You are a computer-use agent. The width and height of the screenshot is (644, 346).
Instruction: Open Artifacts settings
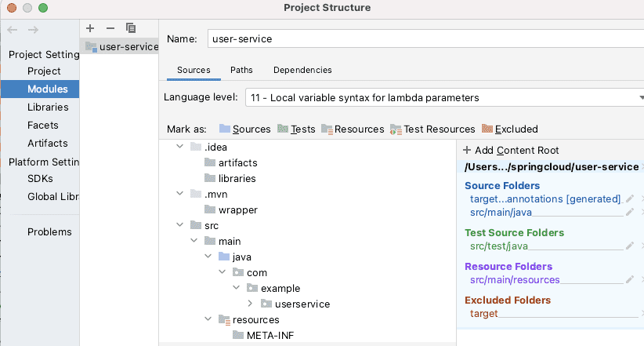[x=47, y=143]
